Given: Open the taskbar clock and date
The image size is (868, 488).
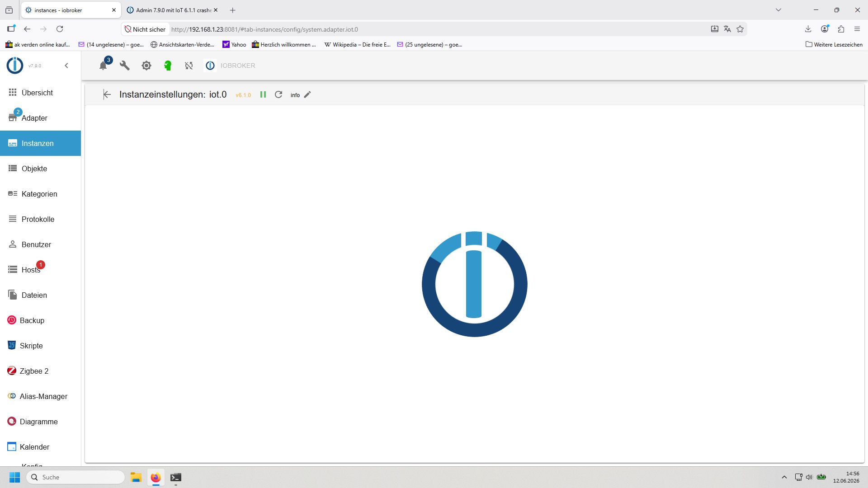Looking at the screenshot, I should tap(846, 477).
